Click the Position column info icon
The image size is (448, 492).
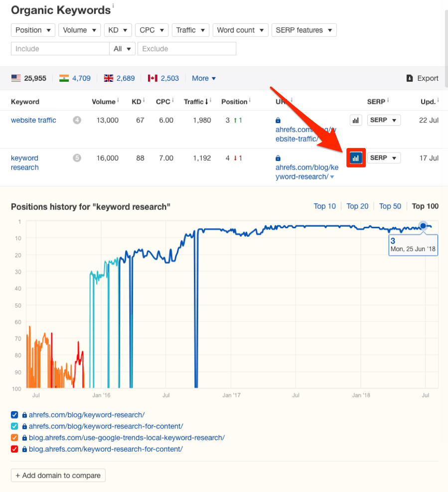point(250,100)
